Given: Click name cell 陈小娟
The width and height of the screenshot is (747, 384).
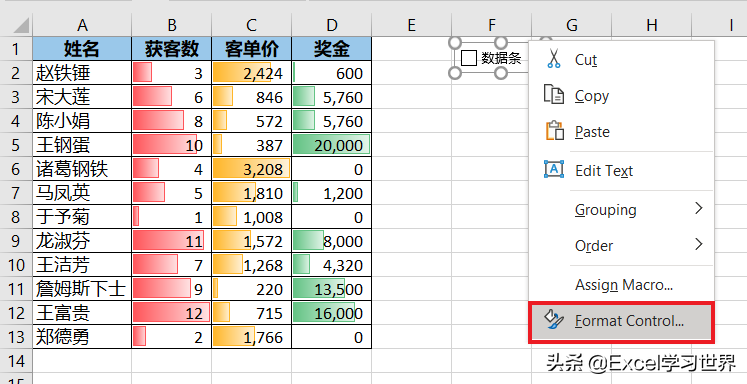Looking at the screenshot, I should [x=82, y=121].
